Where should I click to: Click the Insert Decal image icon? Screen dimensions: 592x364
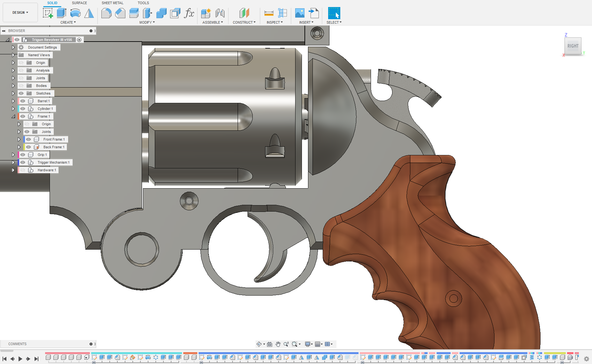point(300,13)
